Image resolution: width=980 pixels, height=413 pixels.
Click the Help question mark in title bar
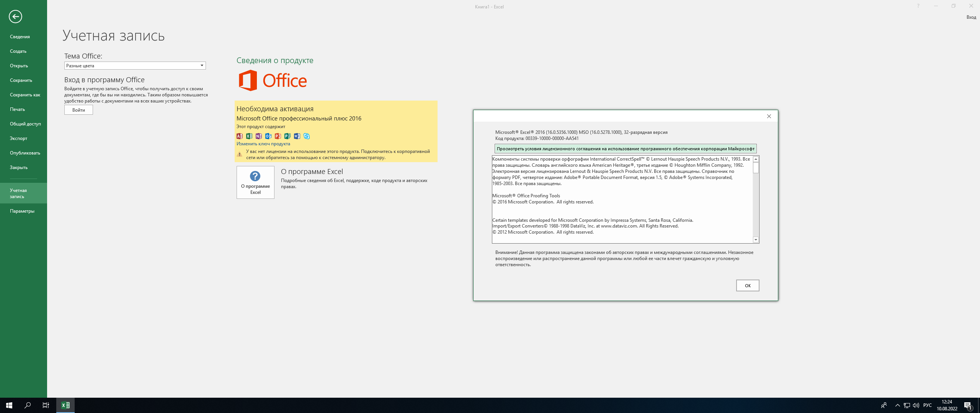pyautogui.click(x=918, y=6)
